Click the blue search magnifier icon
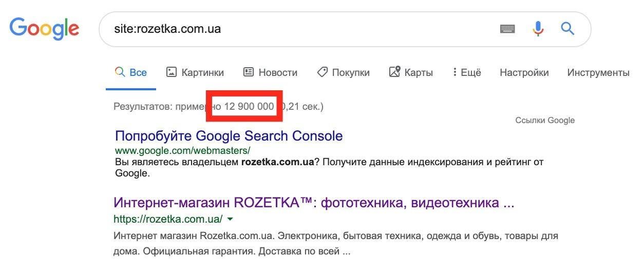Image resolution: width=644 pixels, height=275 pixels. click(x=567, y=28)
